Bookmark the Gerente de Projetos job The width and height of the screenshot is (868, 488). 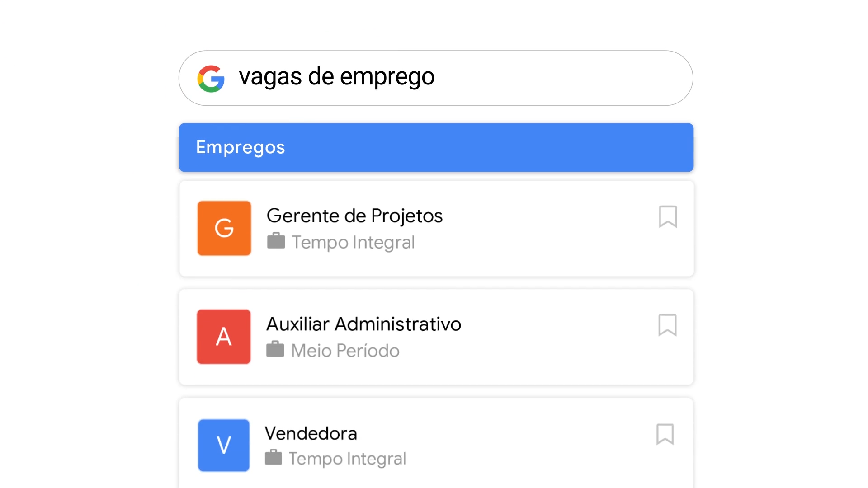[x=668, y=217]
